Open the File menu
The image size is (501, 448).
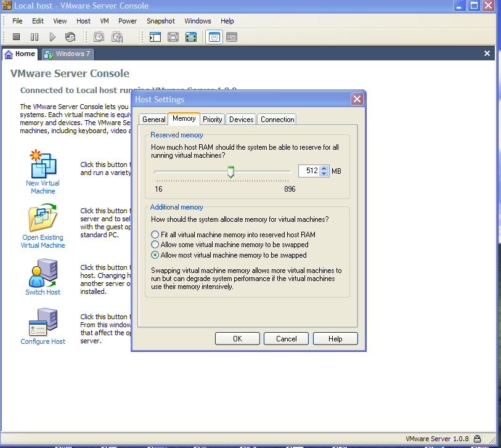(x=17, y=21)
